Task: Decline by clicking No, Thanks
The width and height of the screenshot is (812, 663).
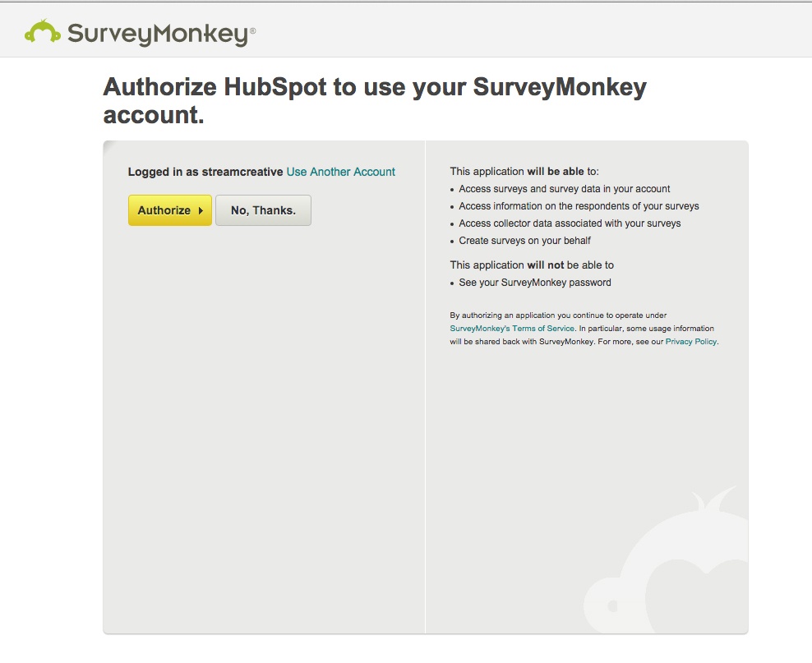Action: pyautogui.click(x=263, y=210)
